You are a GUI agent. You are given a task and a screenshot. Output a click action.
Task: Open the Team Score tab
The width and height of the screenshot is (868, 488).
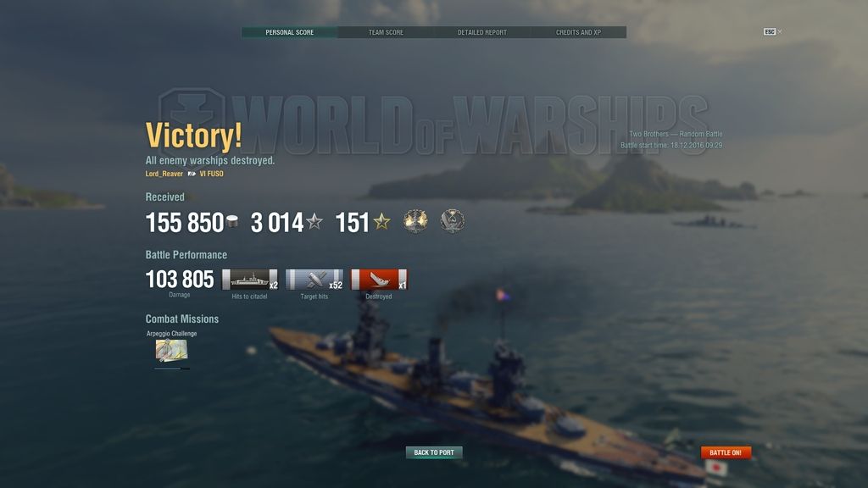coord(386,33)
